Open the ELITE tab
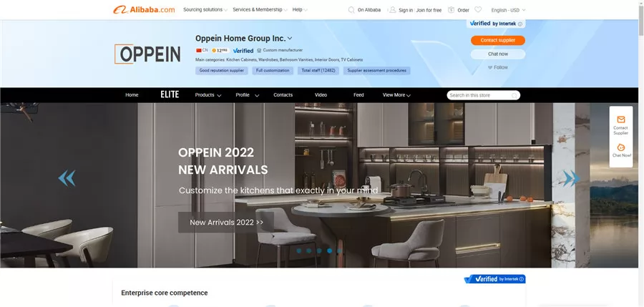This screenshot has width=644, height=307. [x=170, y=94]
